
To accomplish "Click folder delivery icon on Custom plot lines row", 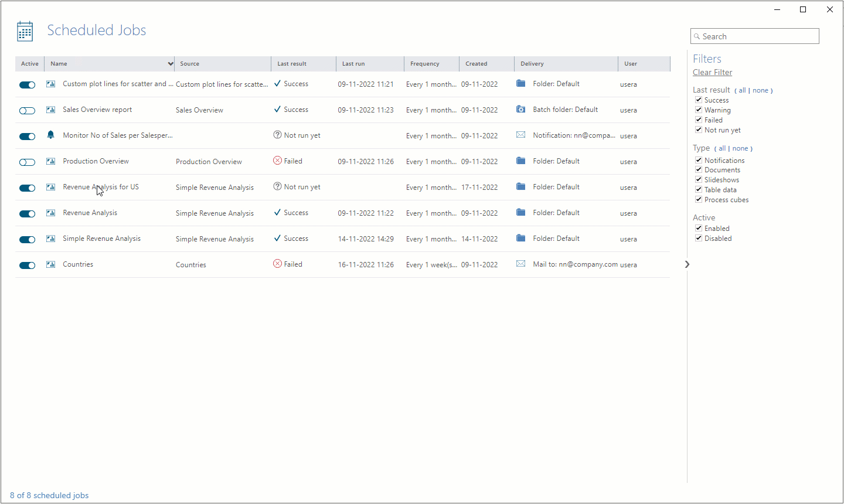I will point(520,83).
